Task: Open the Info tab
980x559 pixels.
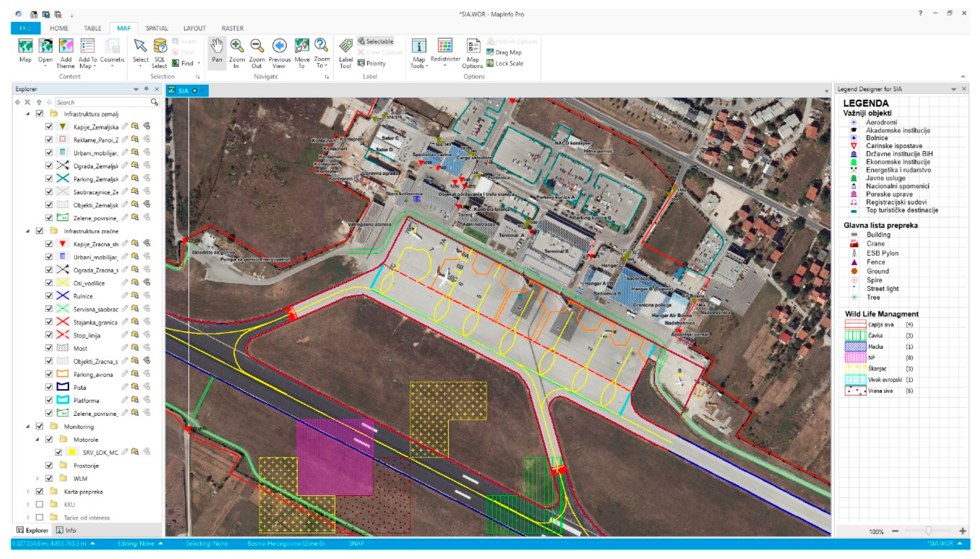Action: [x=66, y=530]
